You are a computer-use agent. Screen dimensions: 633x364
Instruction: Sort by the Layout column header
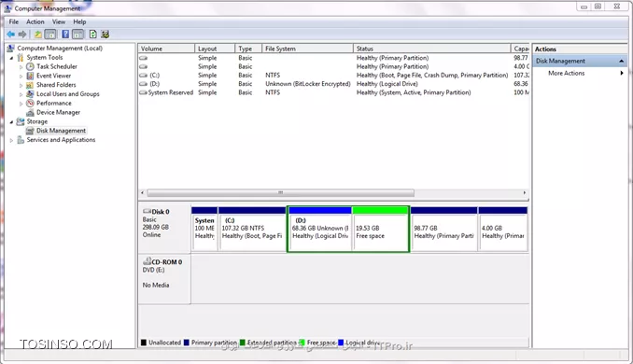tap(215, 49)
